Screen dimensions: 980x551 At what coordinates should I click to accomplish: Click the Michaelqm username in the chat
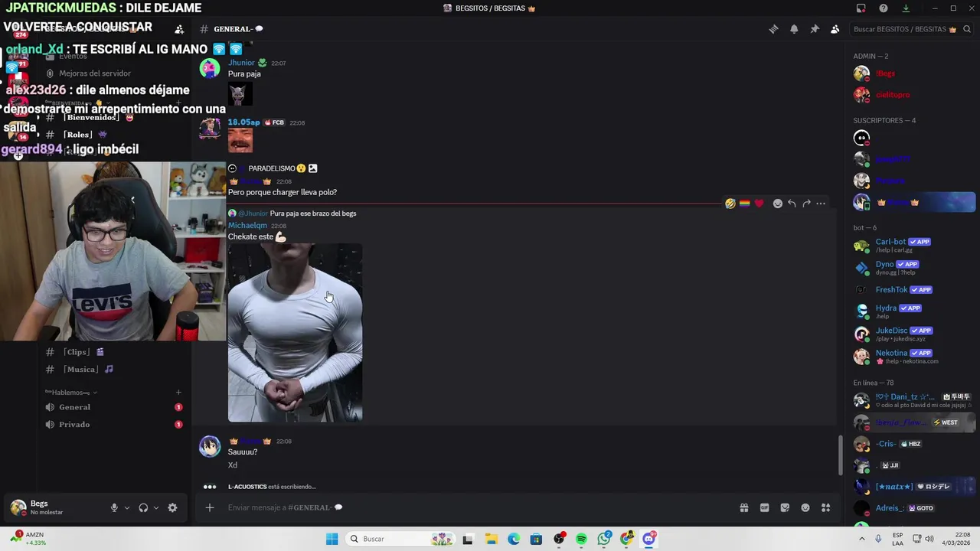[247, 226]
